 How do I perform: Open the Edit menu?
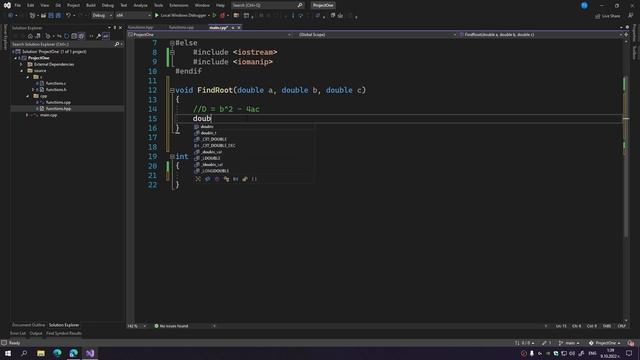tap(31, 5)
